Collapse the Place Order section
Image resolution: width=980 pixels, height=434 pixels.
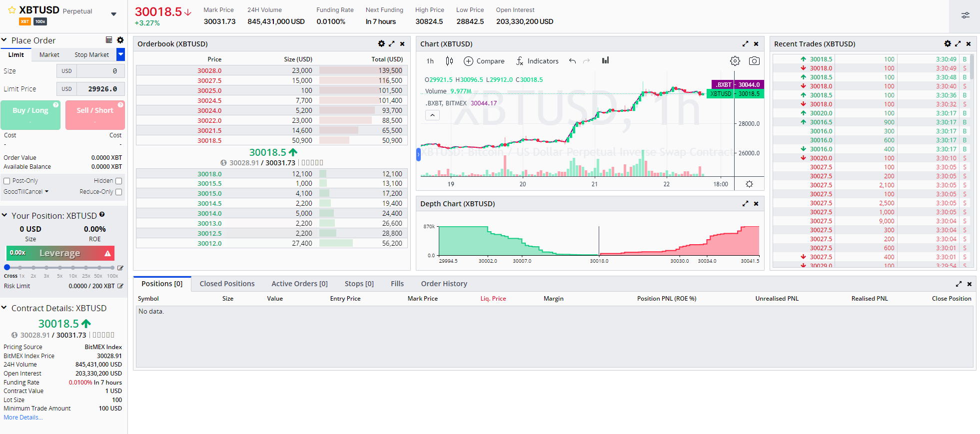pyautogui.click(x=4, y=40)
